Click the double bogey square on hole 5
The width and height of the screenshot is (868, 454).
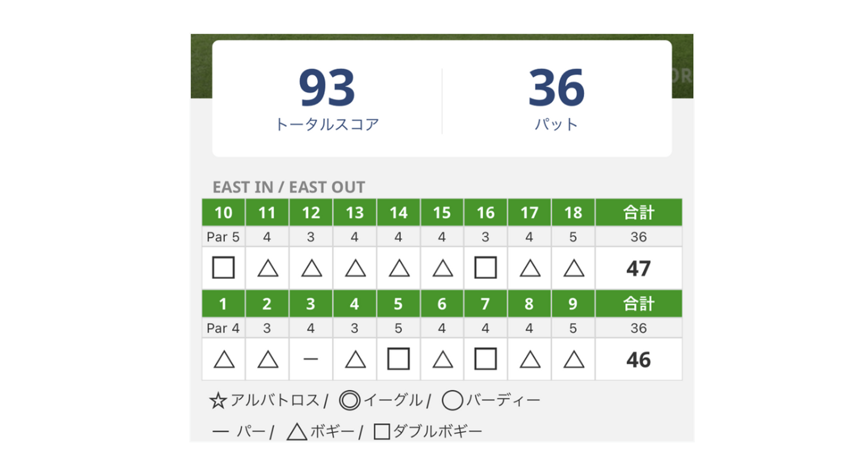(x=398, y=360)
